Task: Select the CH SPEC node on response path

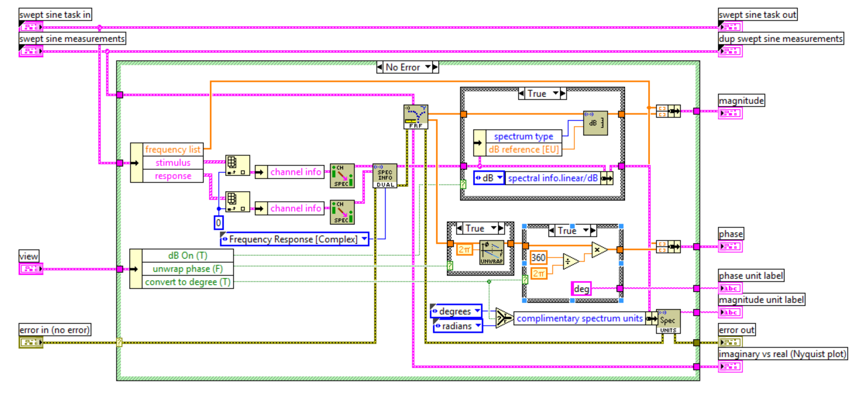Action: pyautogui.click(x=342, y=212)
